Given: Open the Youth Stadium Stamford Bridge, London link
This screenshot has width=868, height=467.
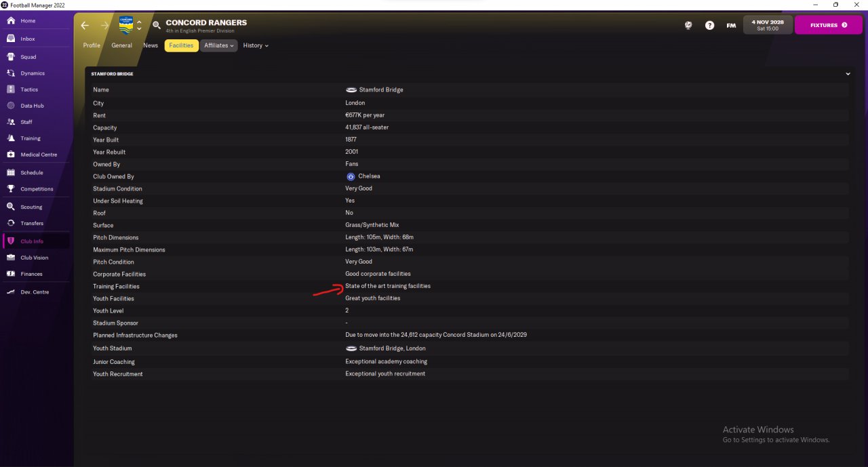Looking at the screenshot, I should click(393, 348).
